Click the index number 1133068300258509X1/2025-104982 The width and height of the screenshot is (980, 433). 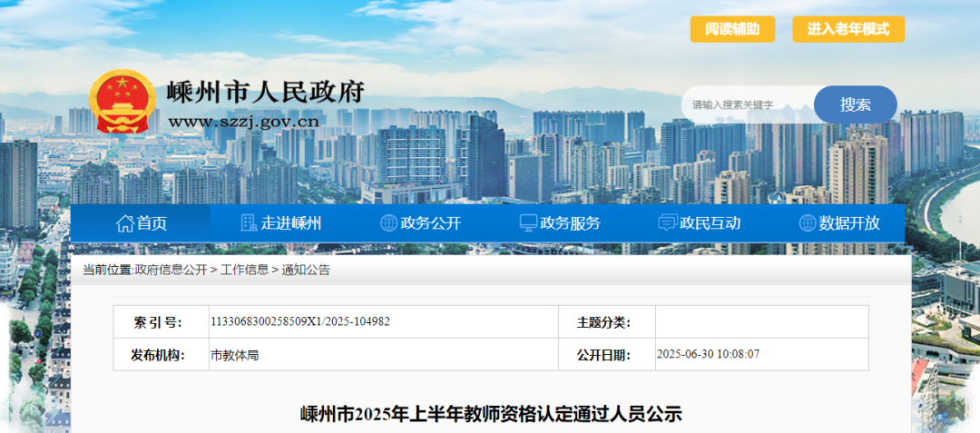[300, 322]
